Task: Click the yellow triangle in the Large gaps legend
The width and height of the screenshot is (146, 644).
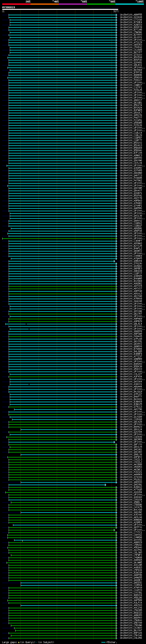Action: click(19, 642)
